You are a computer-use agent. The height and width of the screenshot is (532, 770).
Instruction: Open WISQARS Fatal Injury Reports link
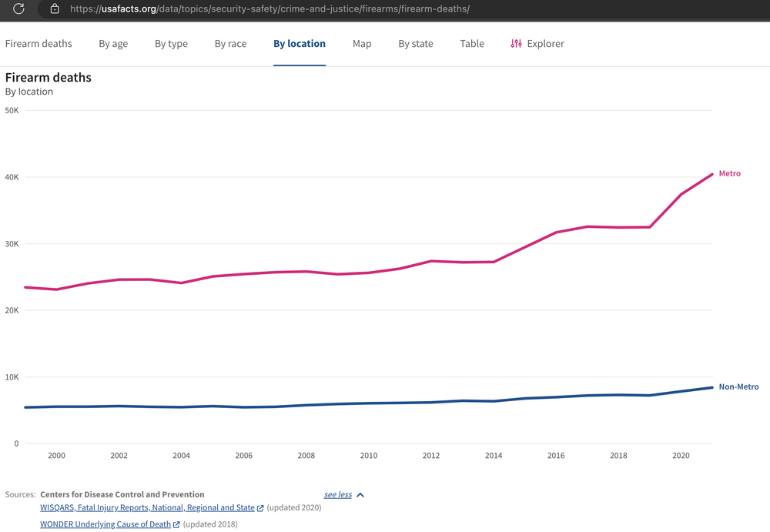click(147, 508)
